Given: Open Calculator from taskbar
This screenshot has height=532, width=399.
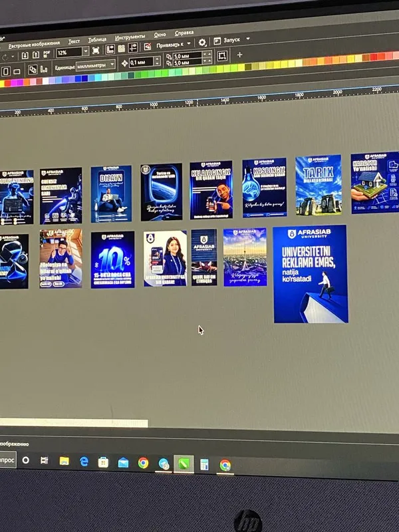Looking at the screenshot, I should tap(204, 464).
